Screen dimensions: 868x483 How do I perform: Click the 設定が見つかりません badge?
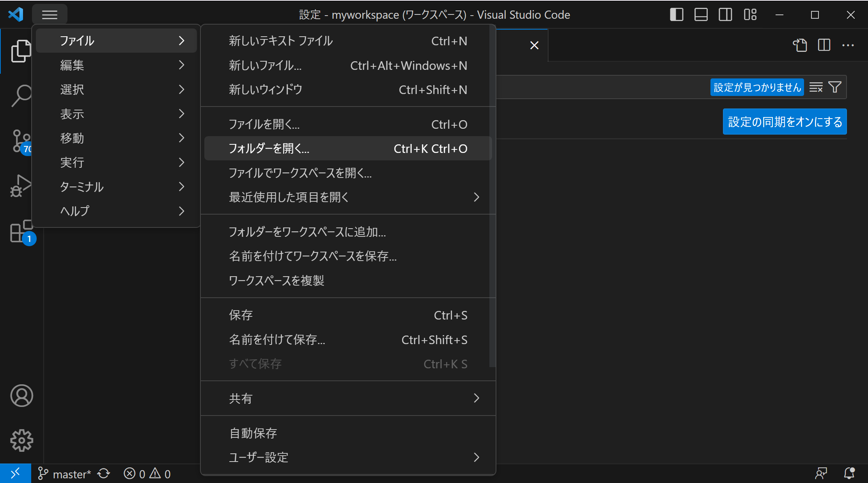click(757, 87)
